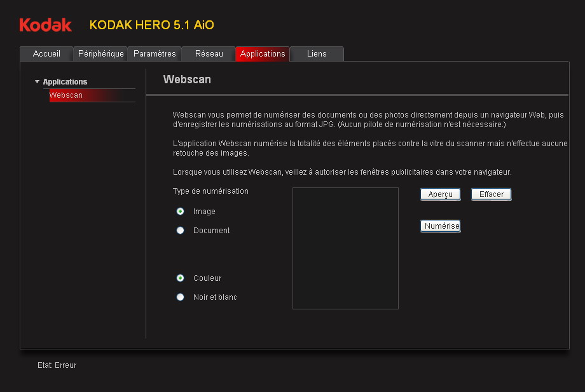Collapse the Applications tree arrow in sidebar
This screenshot has height=392, width=585.
tap(38, 82)
